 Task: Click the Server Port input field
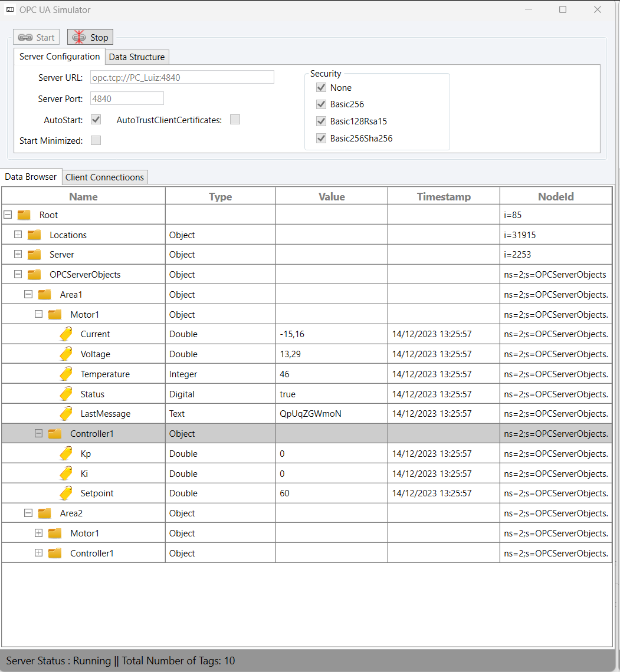tap(127, 99)
